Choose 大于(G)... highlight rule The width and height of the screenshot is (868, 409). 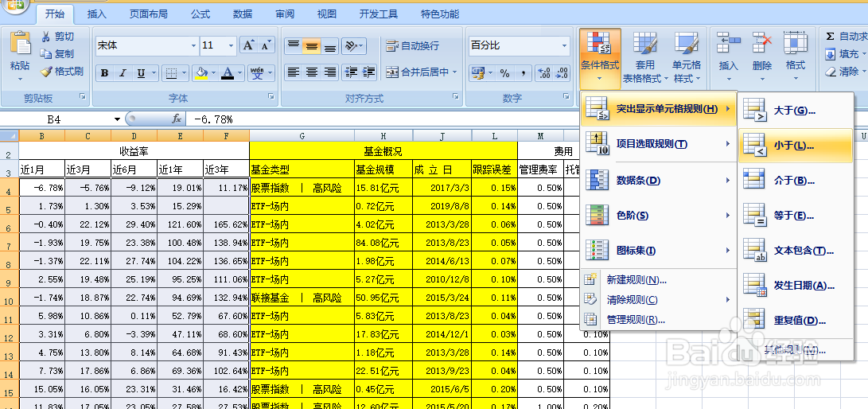coord(796,111)
